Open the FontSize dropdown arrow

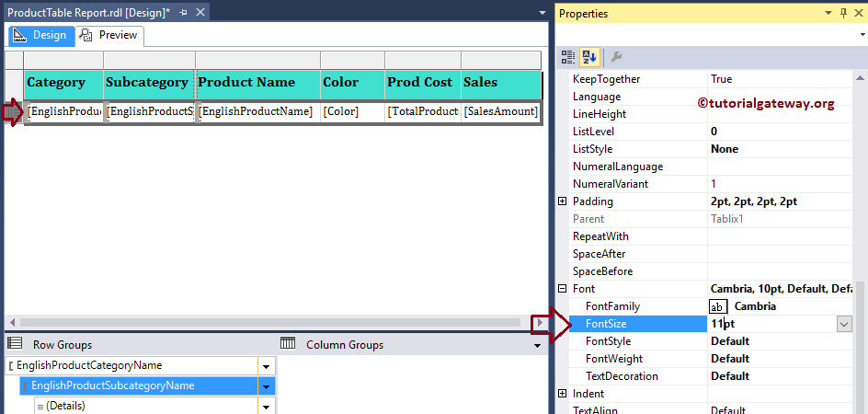point(844,324)
